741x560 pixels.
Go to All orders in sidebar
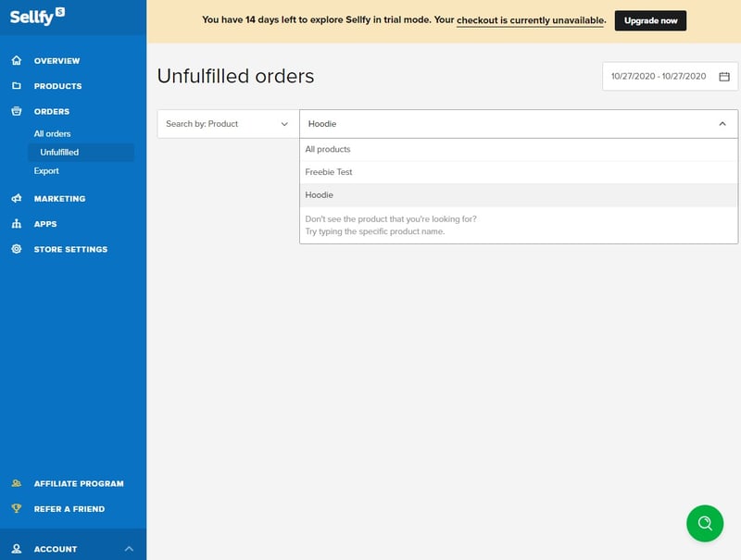pos(53,134)
